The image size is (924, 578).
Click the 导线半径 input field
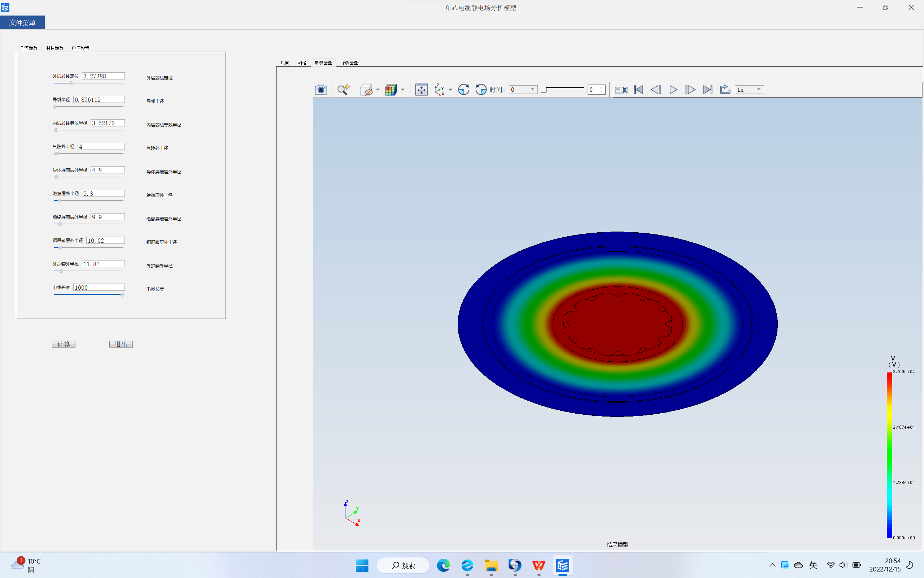99,99
